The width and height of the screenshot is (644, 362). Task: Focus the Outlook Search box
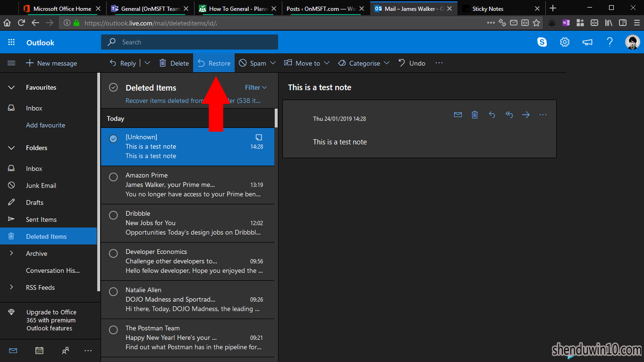[189, 42]
